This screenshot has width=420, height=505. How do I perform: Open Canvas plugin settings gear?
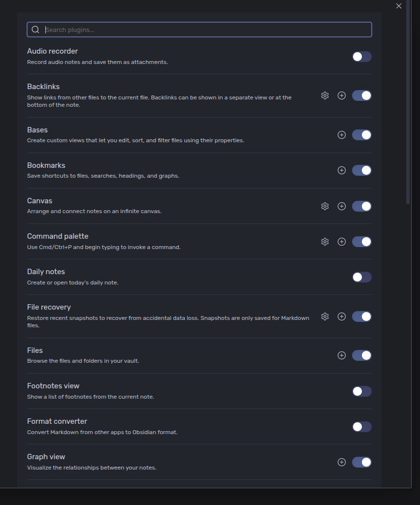tap(325, 206)
